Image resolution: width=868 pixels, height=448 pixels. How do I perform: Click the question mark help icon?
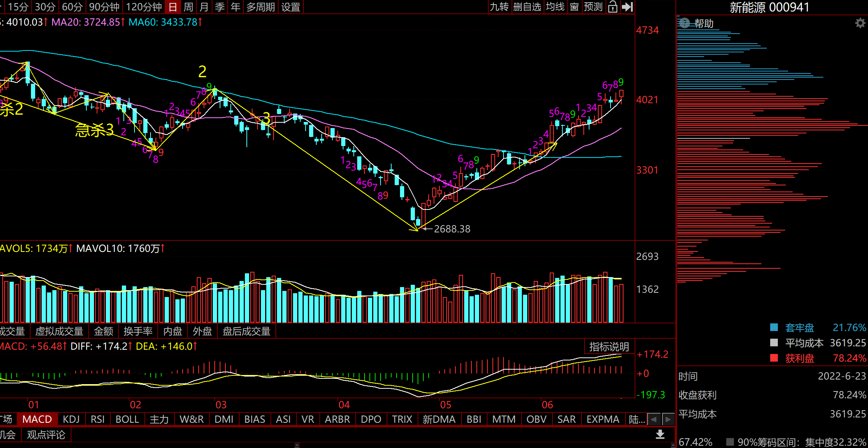click(684, 23)
